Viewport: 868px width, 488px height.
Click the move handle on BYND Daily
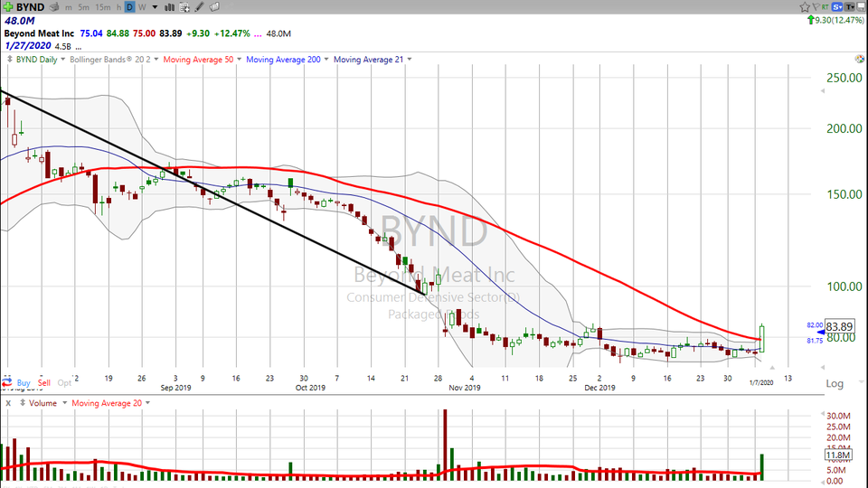click(9, 59)
